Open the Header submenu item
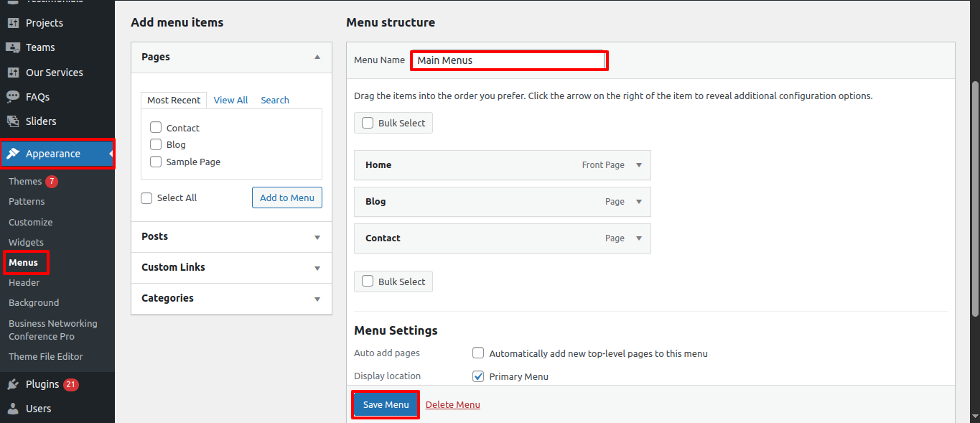 [x=24, y=282]
